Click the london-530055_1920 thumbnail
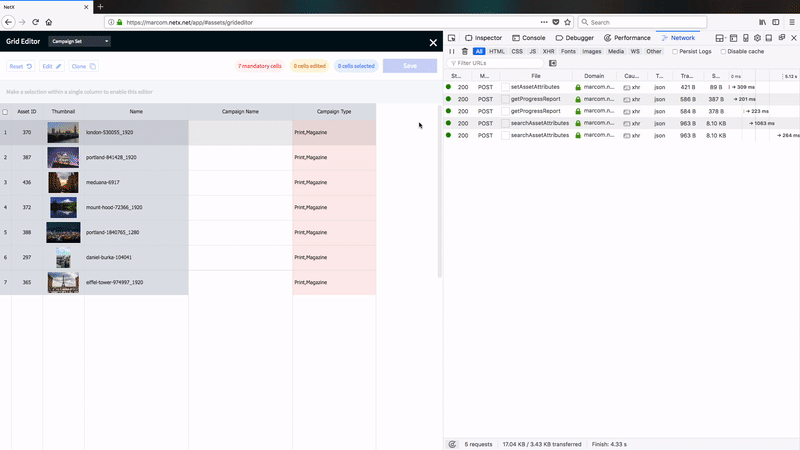This screenshot has width=800, height=450. (63, 132)
